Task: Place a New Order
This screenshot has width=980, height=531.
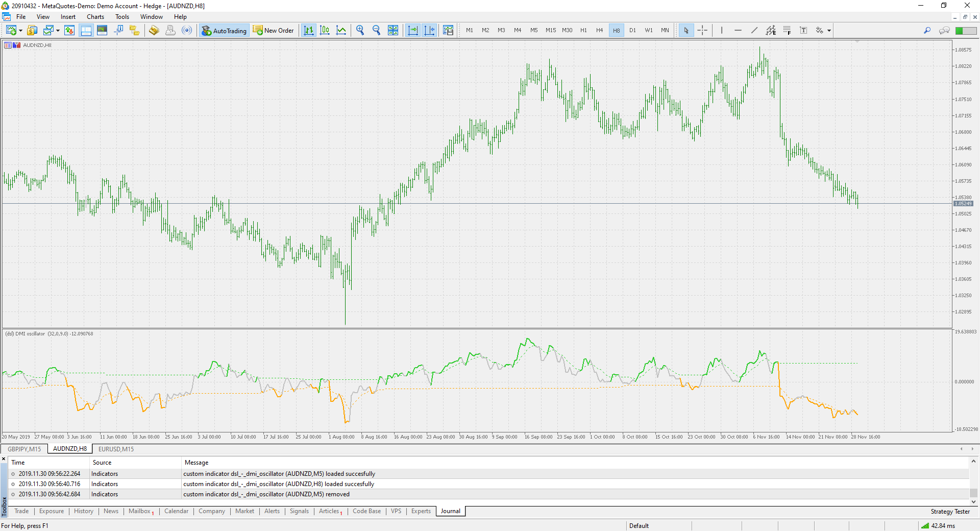Action: pyautogui.click(x=274, y=30)
